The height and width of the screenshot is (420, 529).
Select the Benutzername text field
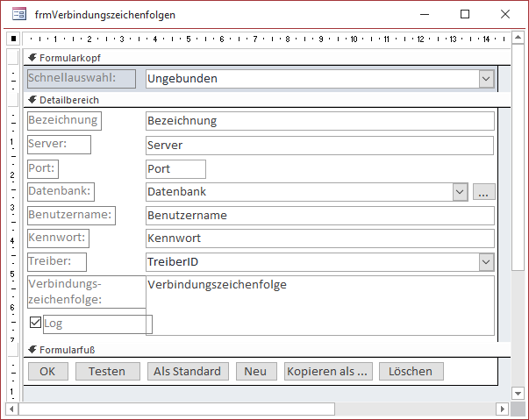tap(320, 216)
